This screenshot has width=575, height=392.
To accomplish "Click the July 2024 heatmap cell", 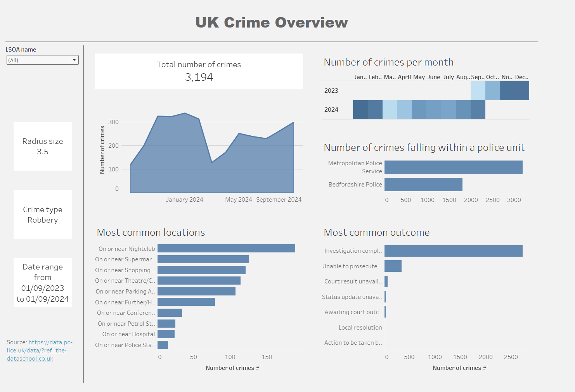I will coord(449,109).
